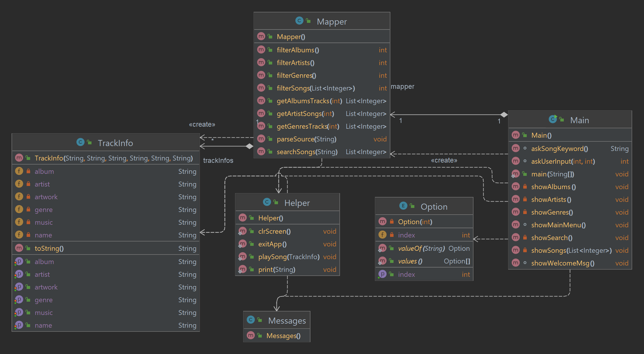Viewport: 644px width, 354px height.
Task: Click the runnable class icon on the Main header
Action: 553,119
